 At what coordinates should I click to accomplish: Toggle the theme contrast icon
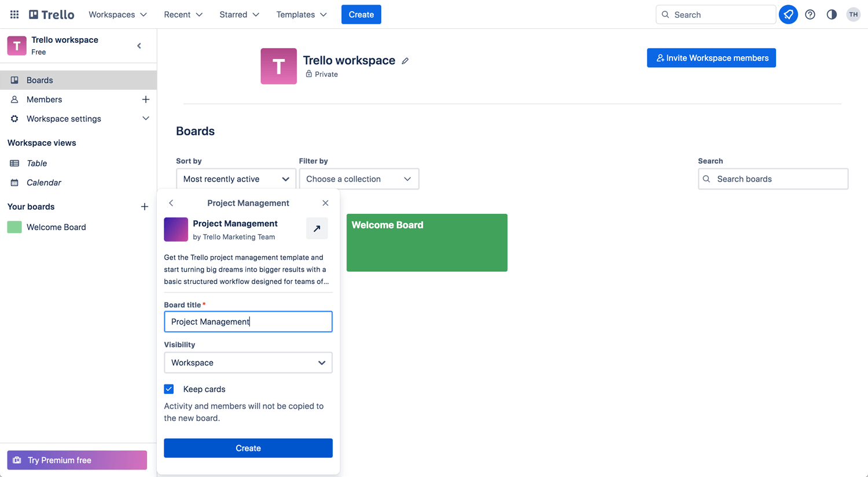tap(832, 14)
